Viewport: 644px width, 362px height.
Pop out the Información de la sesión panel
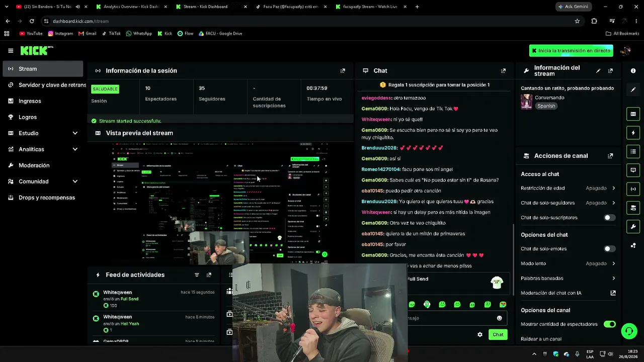343,71
